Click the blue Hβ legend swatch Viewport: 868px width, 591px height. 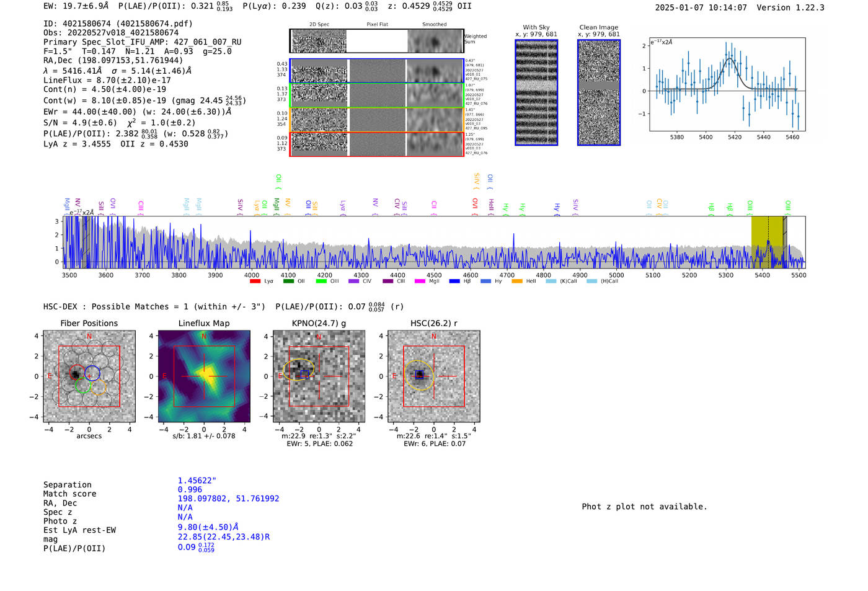(x=454, y=282)
